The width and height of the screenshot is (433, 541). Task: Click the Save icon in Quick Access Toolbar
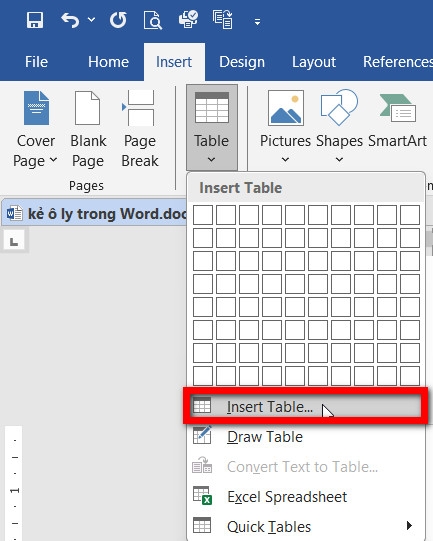(x=35, y=20)
